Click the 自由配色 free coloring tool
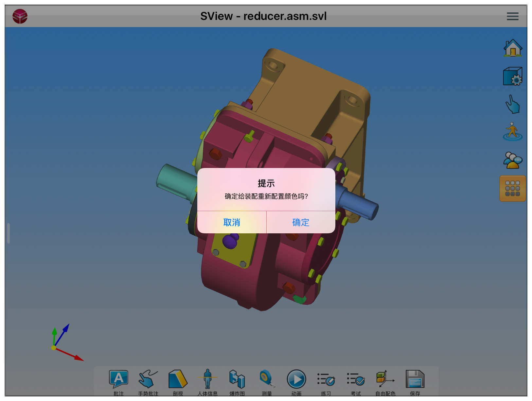Image resolution: width=532 pixels, height=401 pixels. pos(385,380)
